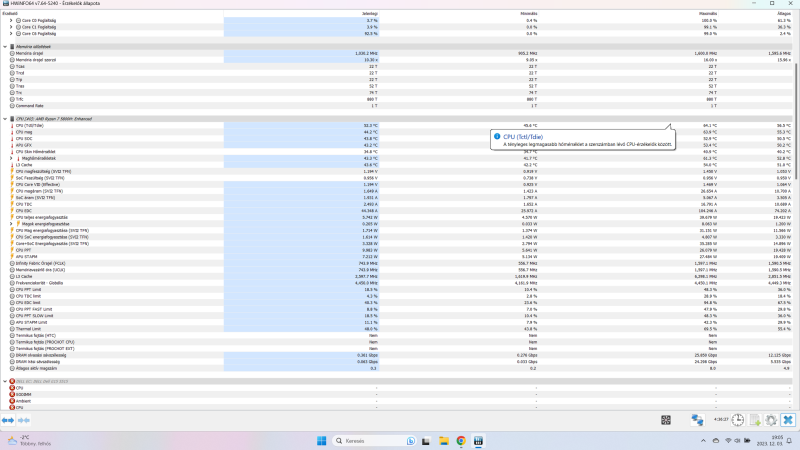Expand Core C6 Foglaltság row
This screenshot has height=450, width=800.
pos(11,34)
